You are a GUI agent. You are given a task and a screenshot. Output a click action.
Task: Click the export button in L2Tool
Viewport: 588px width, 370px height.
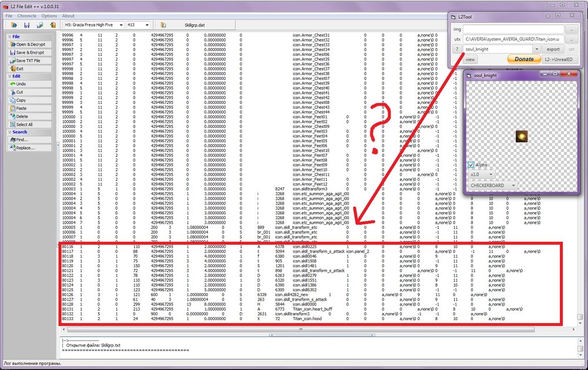pyautogui.click(x=553, y=49)
